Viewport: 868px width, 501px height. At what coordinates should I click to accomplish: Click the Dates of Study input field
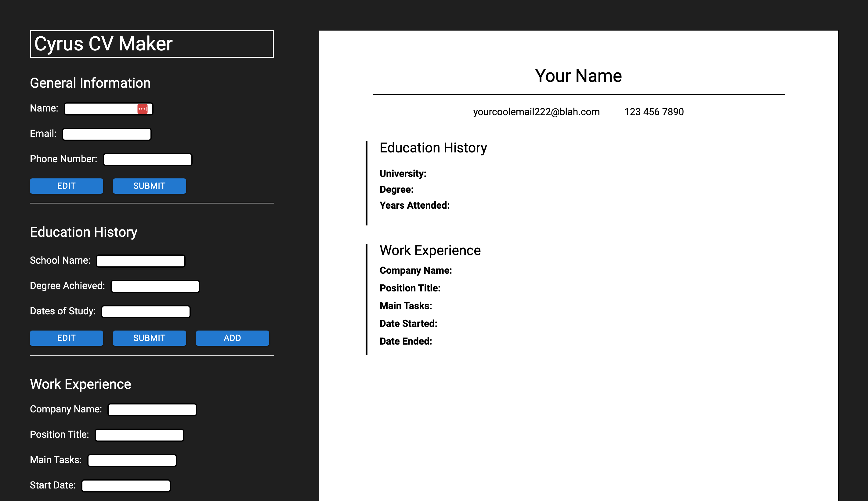click(x=145, y=311)
